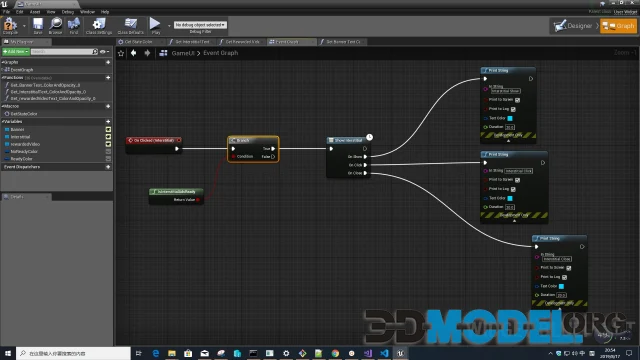Click the Find toolbar icon
Screen dimensions: 640x360
pos(74,26)
